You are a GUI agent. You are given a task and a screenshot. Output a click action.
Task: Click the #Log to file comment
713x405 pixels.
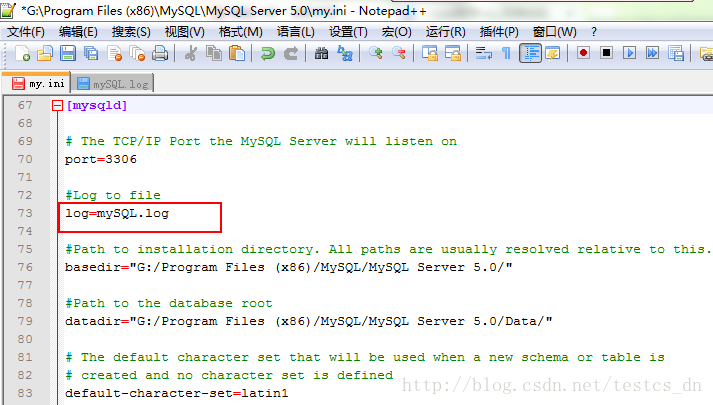click(x=113, y=195)
